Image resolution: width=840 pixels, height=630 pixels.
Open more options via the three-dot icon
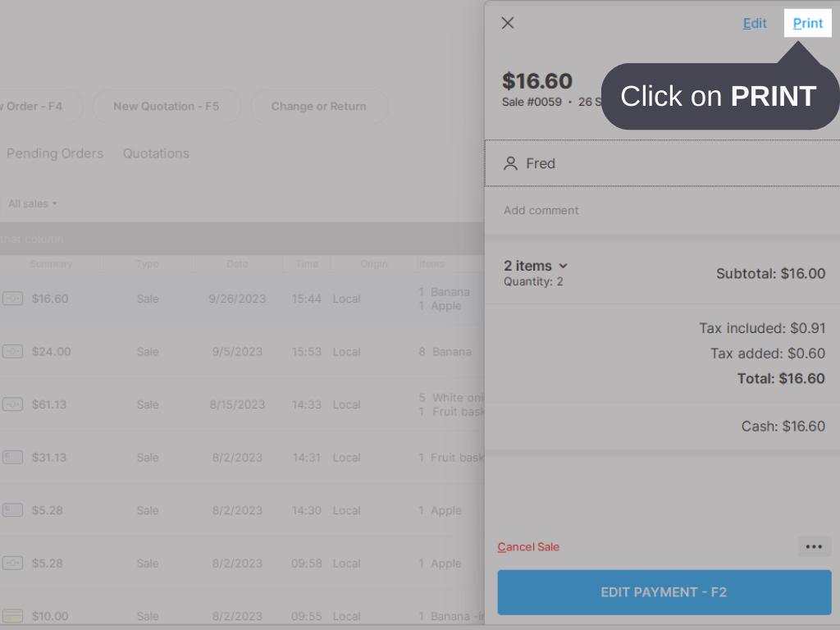(x=814, y=546)
